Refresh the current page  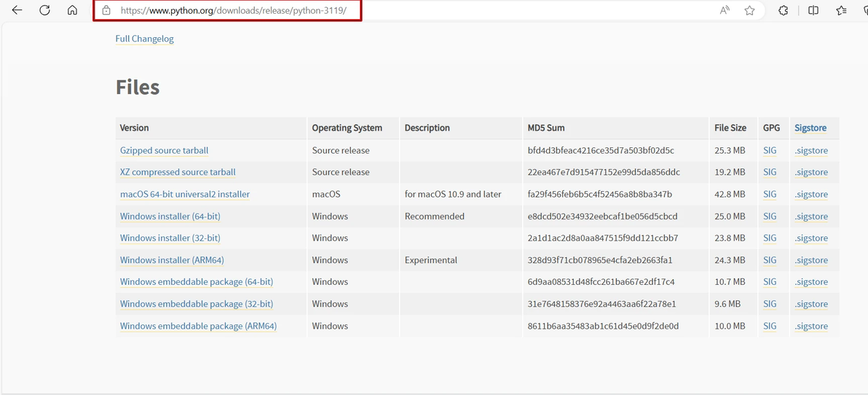[x=44, y=10]
